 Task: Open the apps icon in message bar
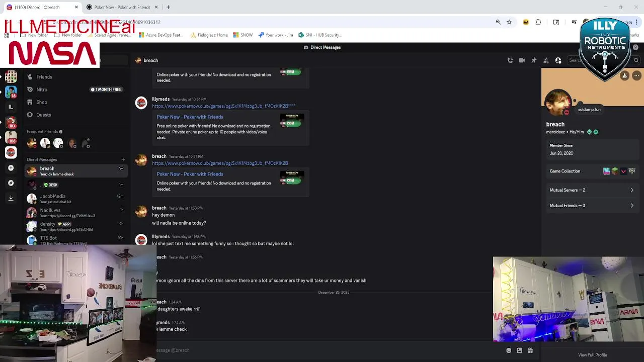tap(530, 350)
